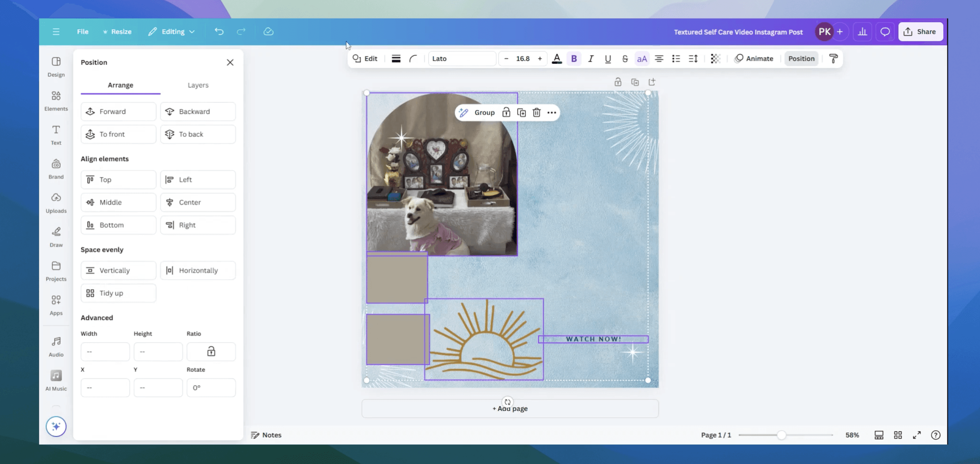This screenshot has height=464, width=980.
Task: Open the Text panel
Action: (x=56, y=135)
